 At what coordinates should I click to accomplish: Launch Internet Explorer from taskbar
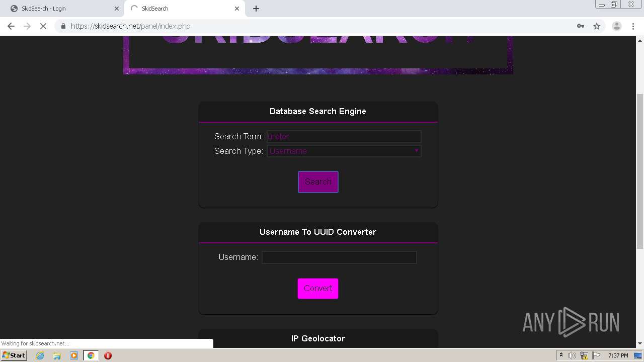tap(40, 355)
